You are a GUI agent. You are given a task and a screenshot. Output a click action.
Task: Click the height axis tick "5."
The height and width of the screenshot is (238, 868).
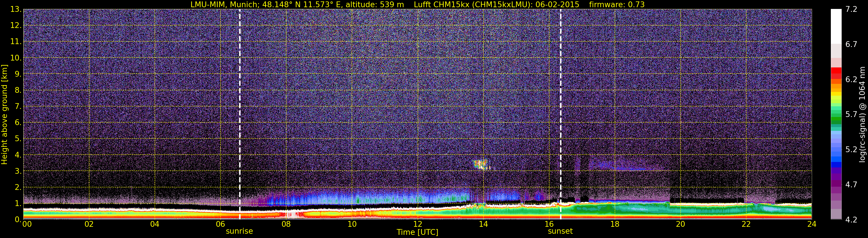coord(18,139)
